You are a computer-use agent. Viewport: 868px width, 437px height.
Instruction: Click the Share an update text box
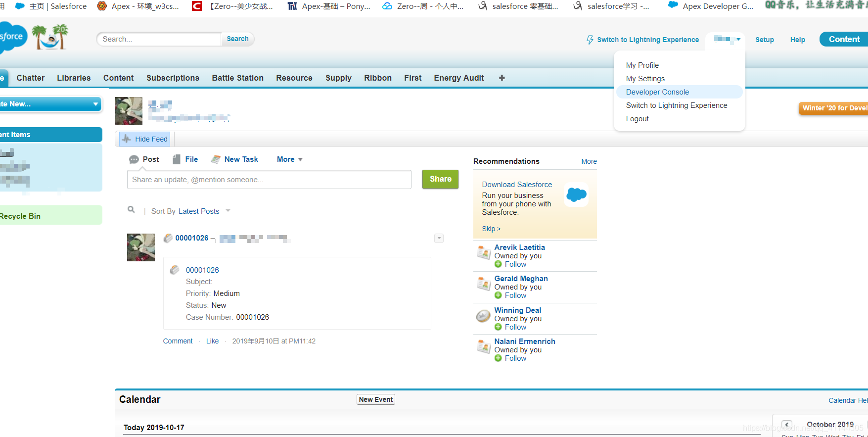click(269, 180)
